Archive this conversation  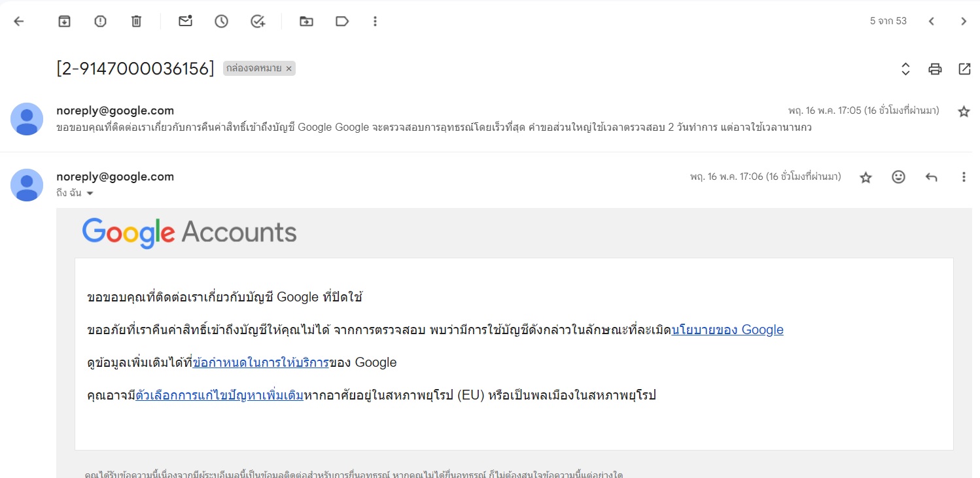64,21
